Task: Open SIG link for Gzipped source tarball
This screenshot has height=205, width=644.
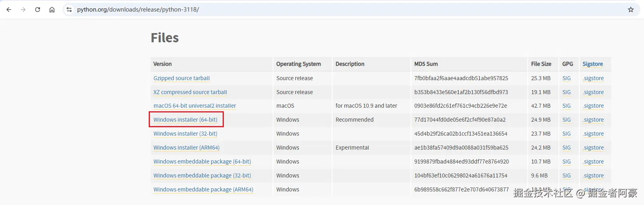Action: click(x=566, y=78)
